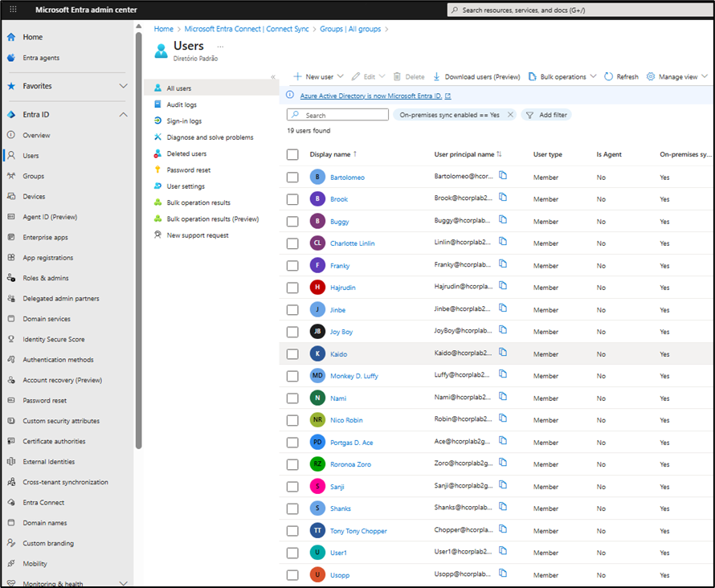Click the Add filter button

(546, 115)
